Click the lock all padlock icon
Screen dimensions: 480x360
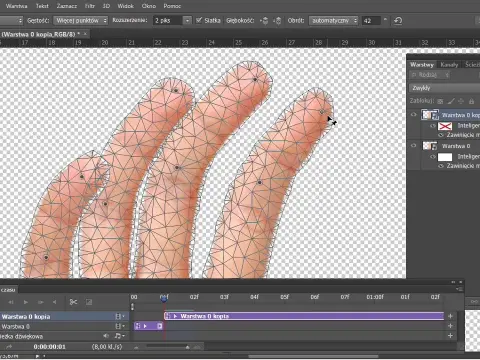point(471,101)
